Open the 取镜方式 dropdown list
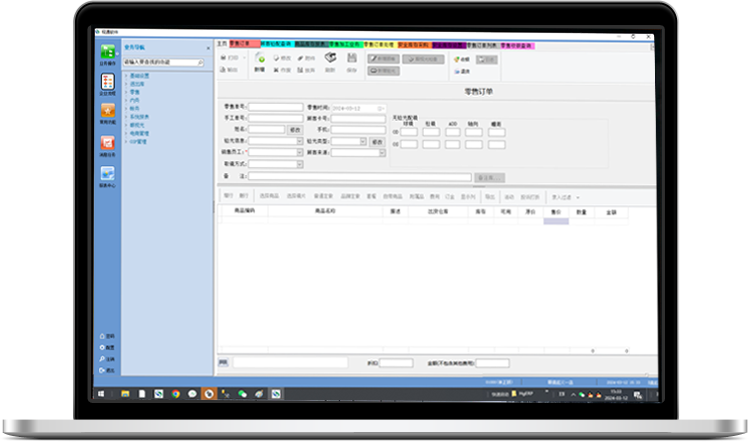Screen dimensions: 749x442 298,164
